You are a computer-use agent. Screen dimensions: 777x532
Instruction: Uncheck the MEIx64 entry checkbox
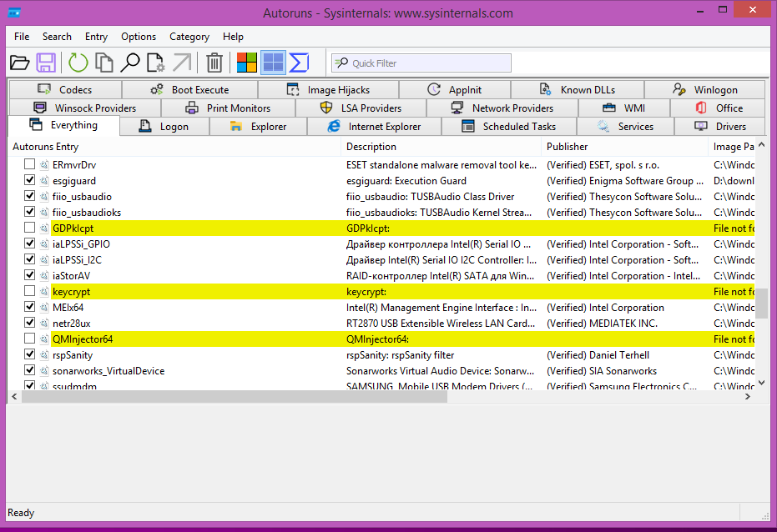(30, 307)
